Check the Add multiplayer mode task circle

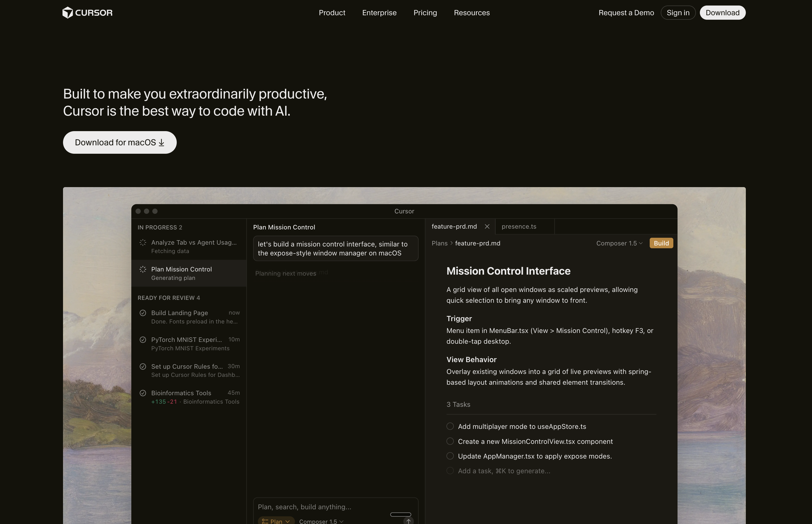point(450,426)
